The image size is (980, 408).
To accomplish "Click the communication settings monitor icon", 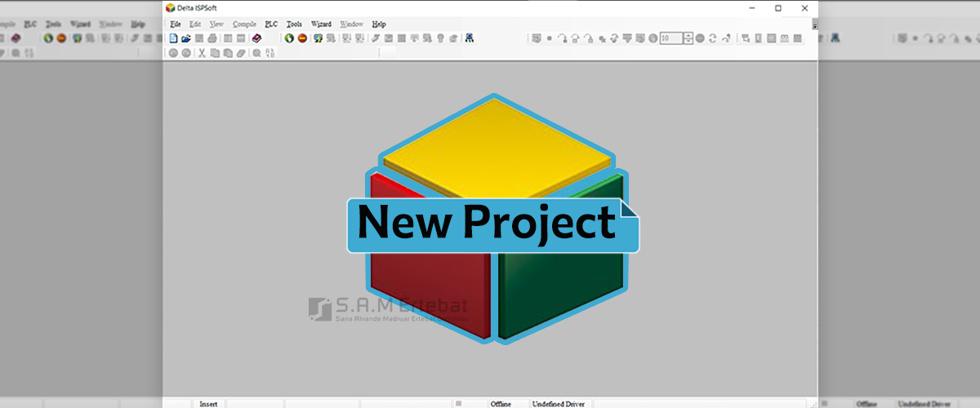I will (x=318, y=38).
